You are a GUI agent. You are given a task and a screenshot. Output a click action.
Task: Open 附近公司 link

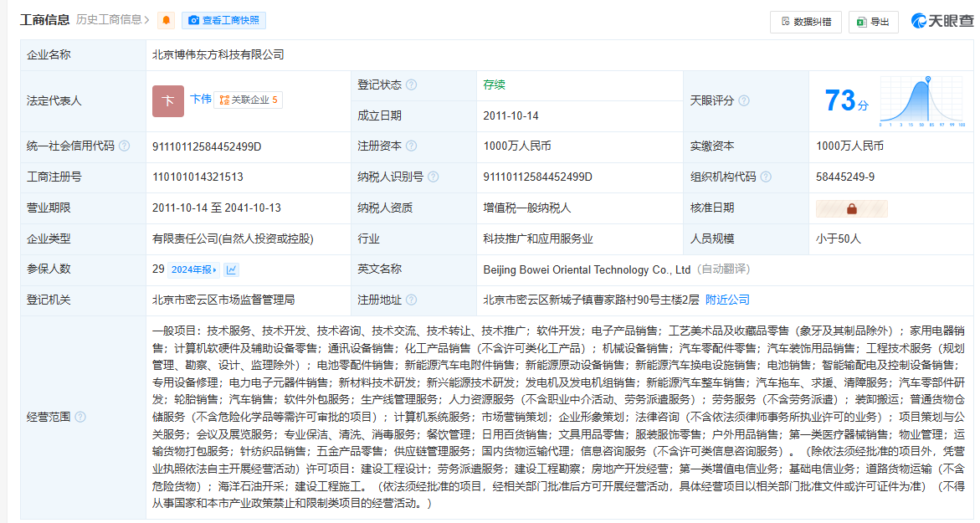tap(727, 300)
